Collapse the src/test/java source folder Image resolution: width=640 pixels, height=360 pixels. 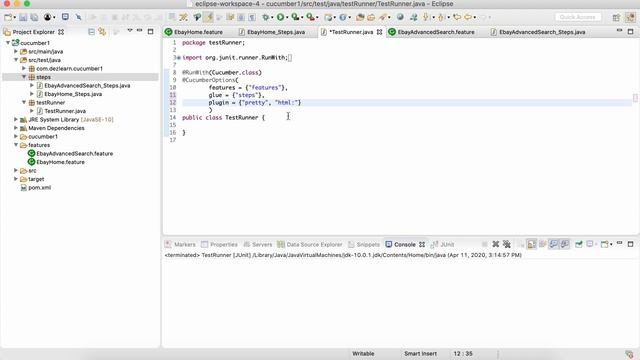point(16,60)
